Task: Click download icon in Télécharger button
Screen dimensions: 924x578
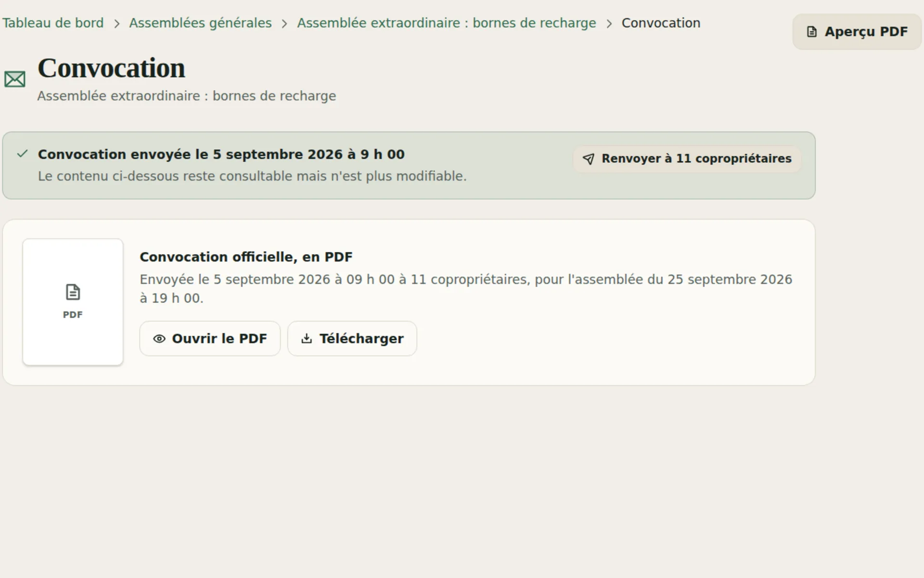Action: tap(307, 339)
